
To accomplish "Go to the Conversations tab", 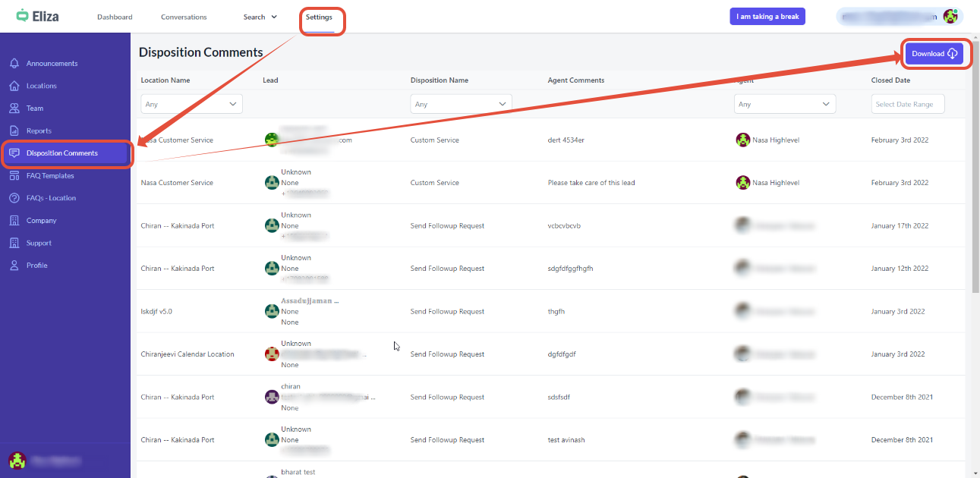I will [184, 17].
